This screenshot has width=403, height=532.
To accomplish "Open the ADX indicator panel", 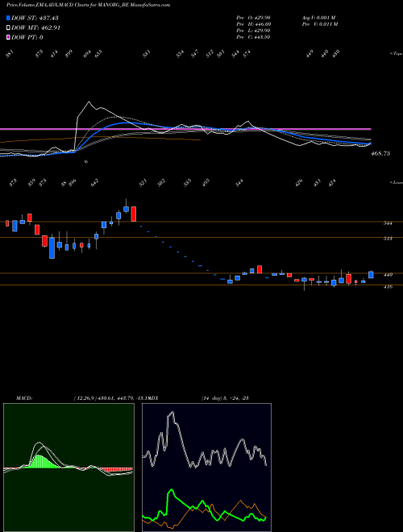I will point(206,468).
